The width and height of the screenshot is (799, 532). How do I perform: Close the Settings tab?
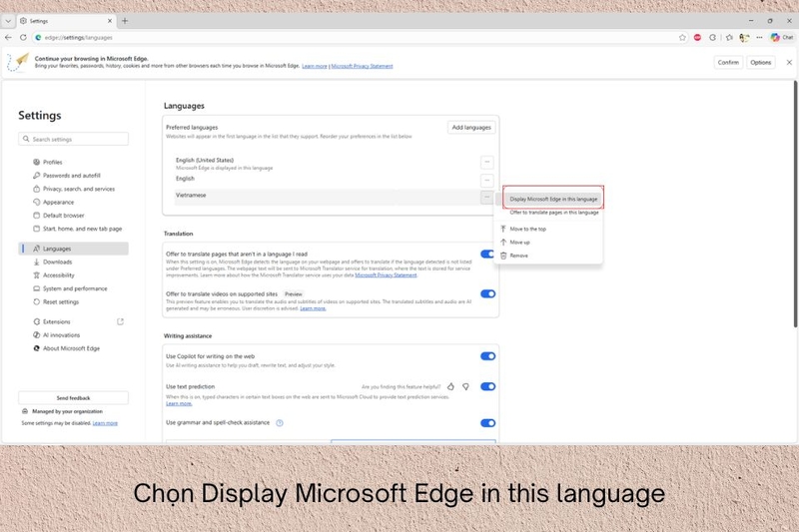tap(110, 21)
